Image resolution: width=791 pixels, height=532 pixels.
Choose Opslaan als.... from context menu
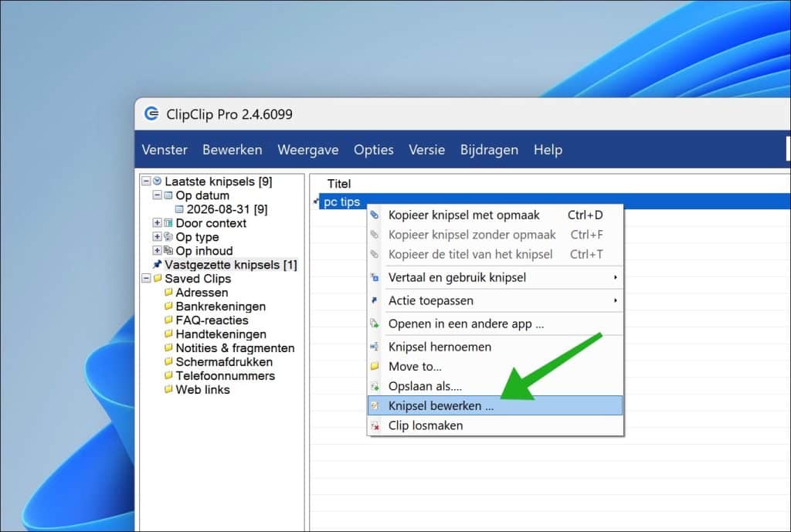click(495, 386)
